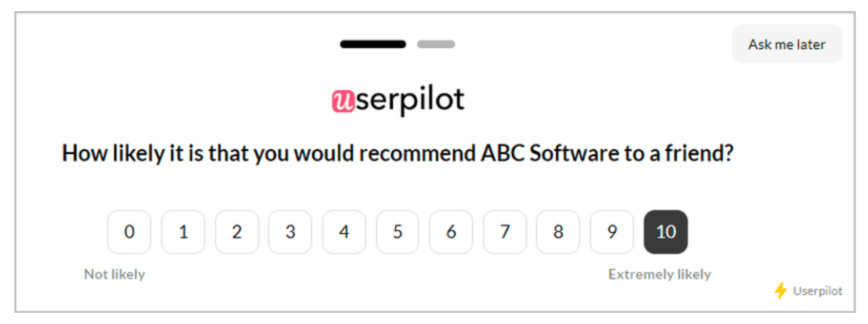The width and height of the screenshot is (868, 324).
Task: Select rating 8 box
Action: coord(558,232)
